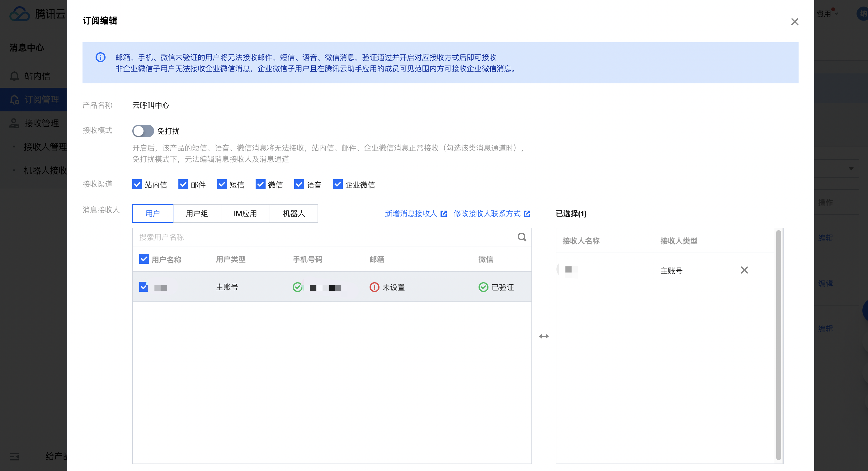
Task: Close the 订阅编辑 dialog
Action: 795,22
